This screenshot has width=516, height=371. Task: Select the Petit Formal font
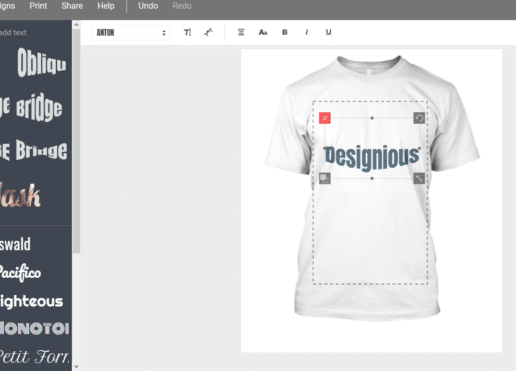point(35,357)
